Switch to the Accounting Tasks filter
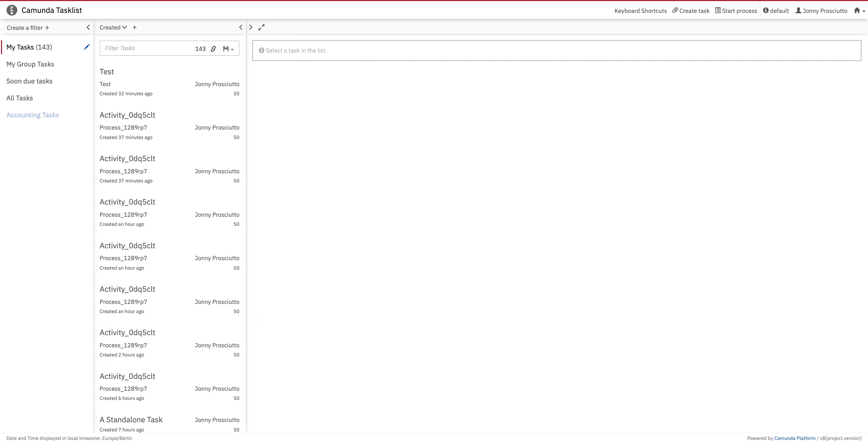This screenshot has width=868, height=443. click(33, 115)
